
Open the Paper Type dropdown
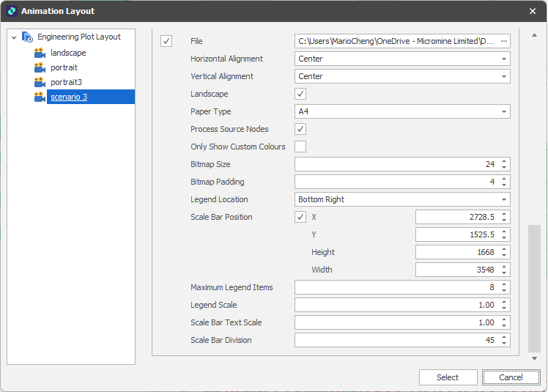pos(504,111)
